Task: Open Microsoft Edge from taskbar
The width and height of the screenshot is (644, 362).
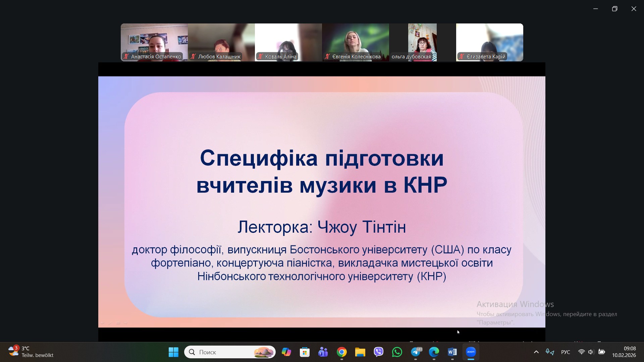Action: [x=434, y=352]
